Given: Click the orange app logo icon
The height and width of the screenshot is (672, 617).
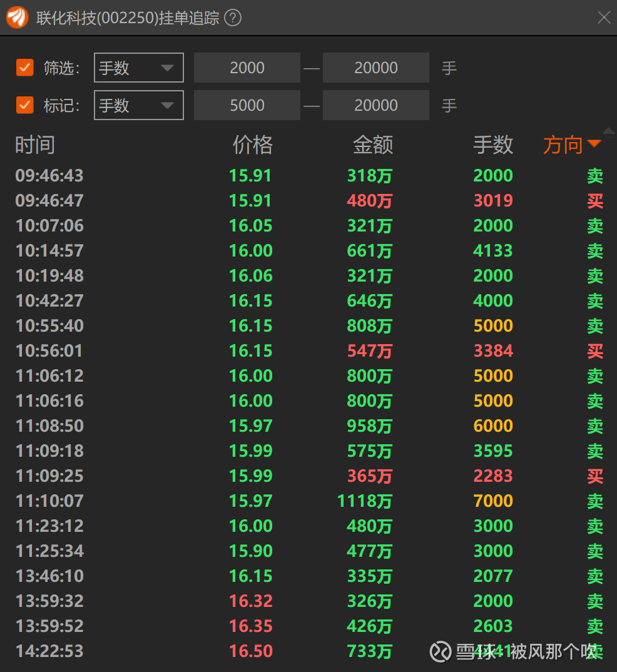Looking at the screenshot, I should pos(18,18).
